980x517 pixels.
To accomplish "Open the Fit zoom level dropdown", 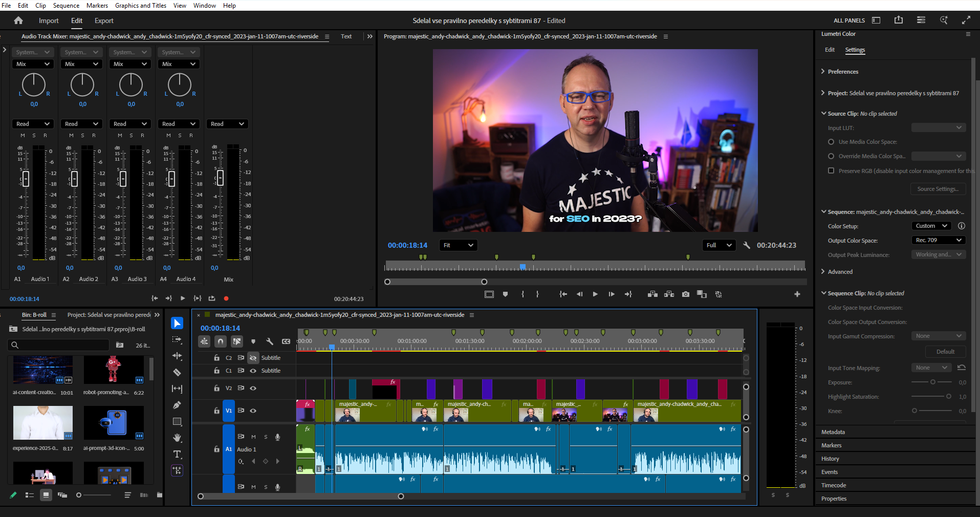I will [458, 245].
